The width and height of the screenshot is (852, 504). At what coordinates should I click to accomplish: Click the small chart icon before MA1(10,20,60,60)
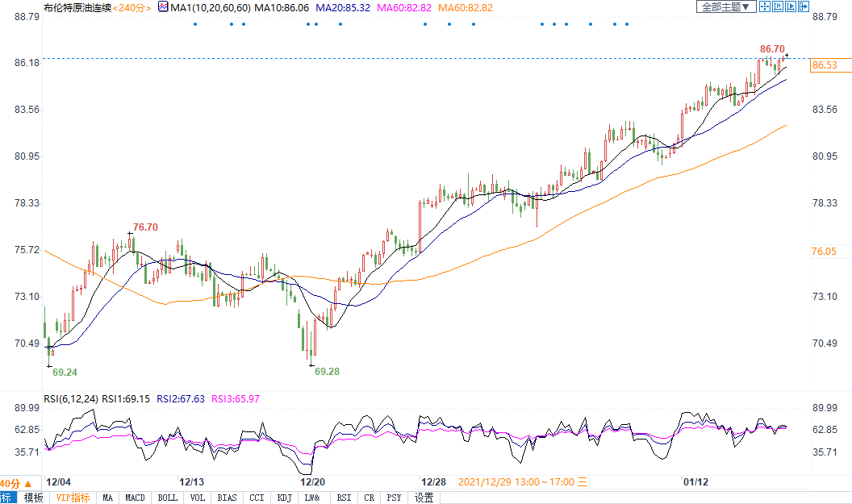coord(163,7)
